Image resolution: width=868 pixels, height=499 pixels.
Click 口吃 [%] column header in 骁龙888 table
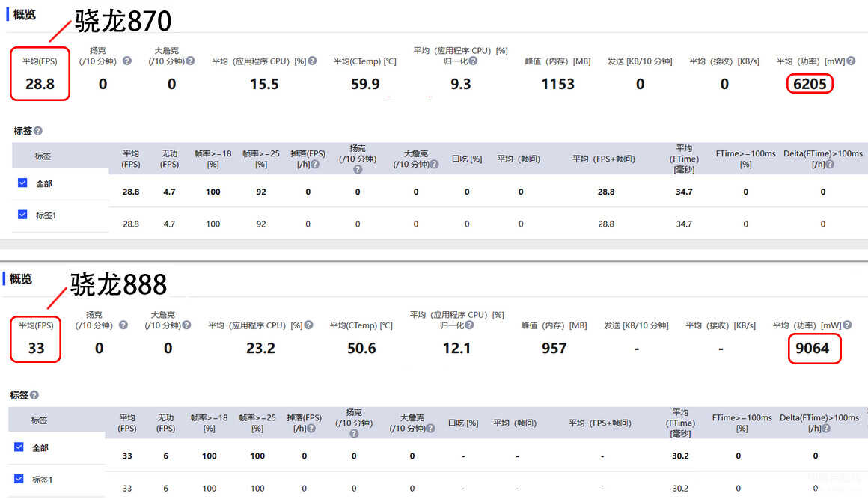tap(462, 423)
